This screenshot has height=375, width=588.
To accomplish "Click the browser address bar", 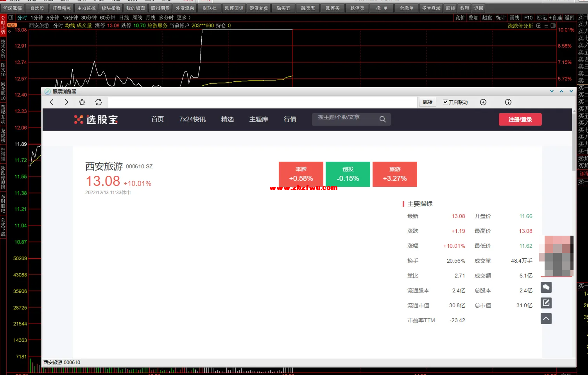I will tap(263, 102).
